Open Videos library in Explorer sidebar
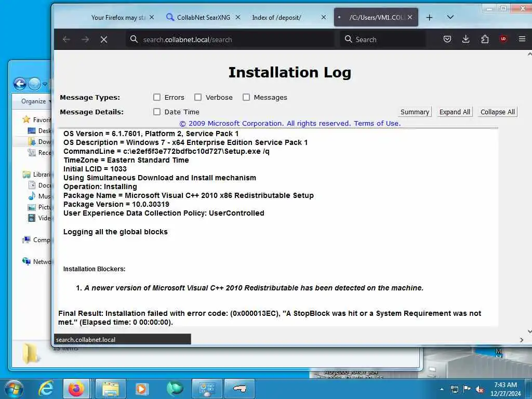Viewport: 532px width, 399px height. click(x=39, y=218)
